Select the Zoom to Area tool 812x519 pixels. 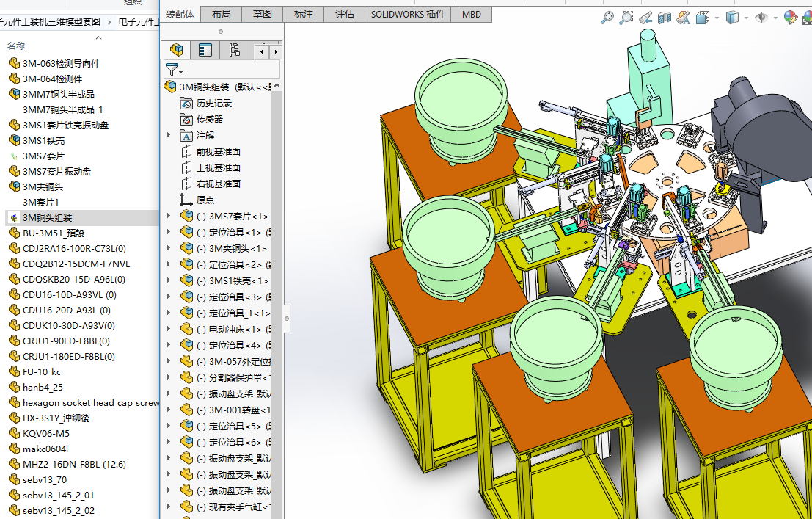626,18
